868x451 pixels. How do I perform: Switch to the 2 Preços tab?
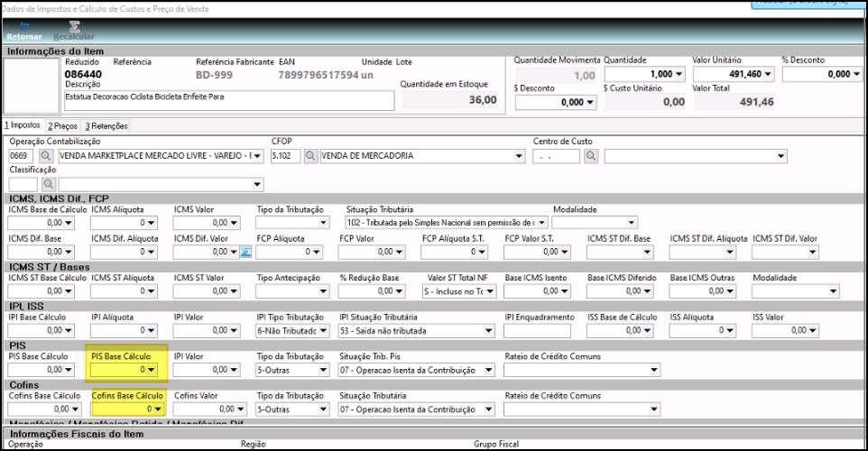[62, 126]
